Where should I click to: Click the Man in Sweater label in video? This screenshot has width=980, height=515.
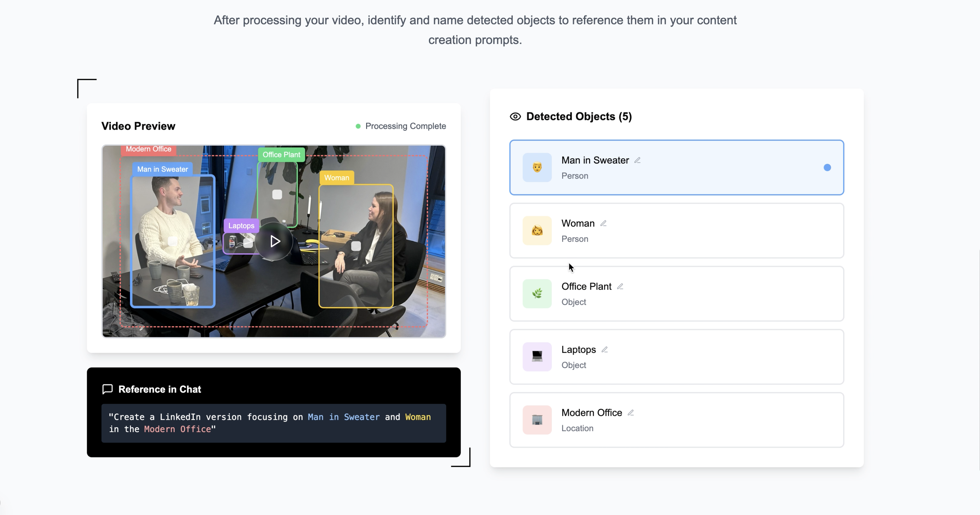(163, 169)
